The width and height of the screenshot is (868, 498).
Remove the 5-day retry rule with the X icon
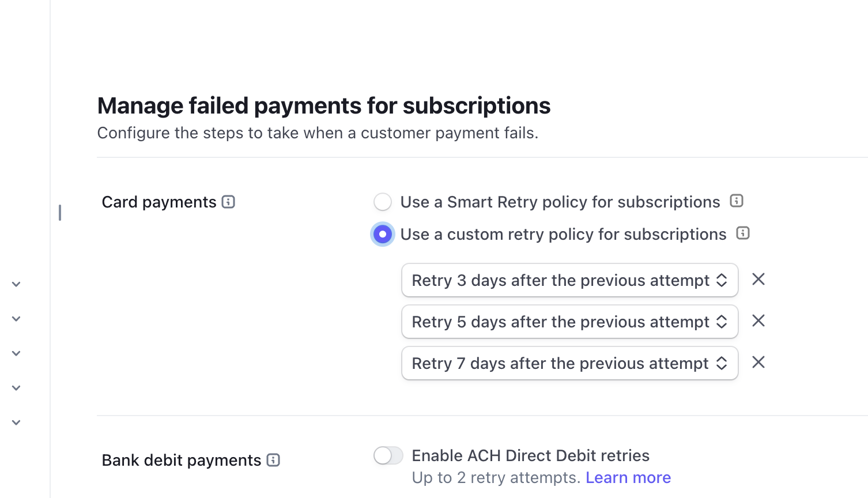click(758, 321)
